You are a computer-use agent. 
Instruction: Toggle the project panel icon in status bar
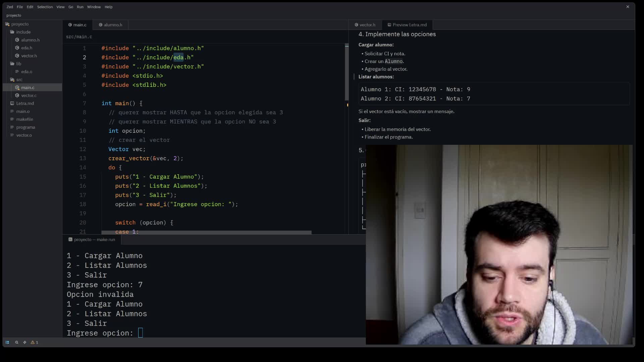pos(7,342)
